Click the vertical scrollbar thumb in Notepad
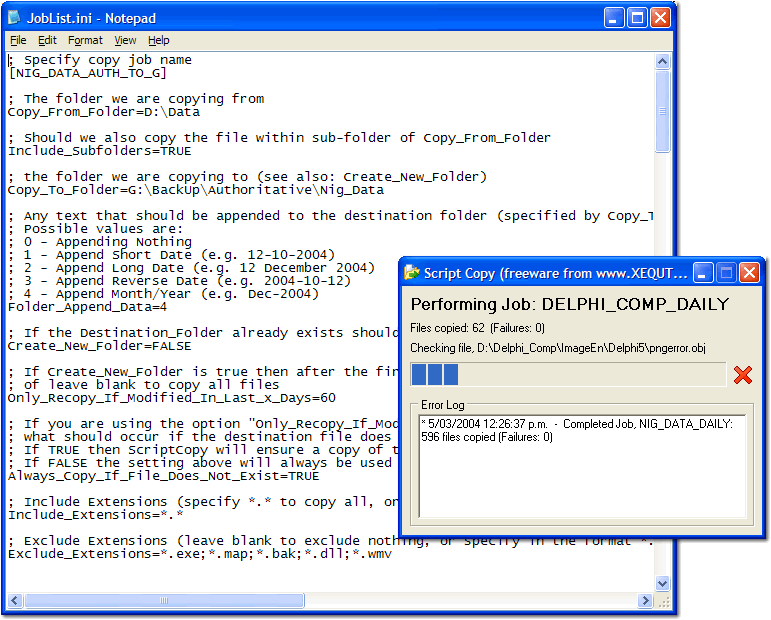 (662, 111)
